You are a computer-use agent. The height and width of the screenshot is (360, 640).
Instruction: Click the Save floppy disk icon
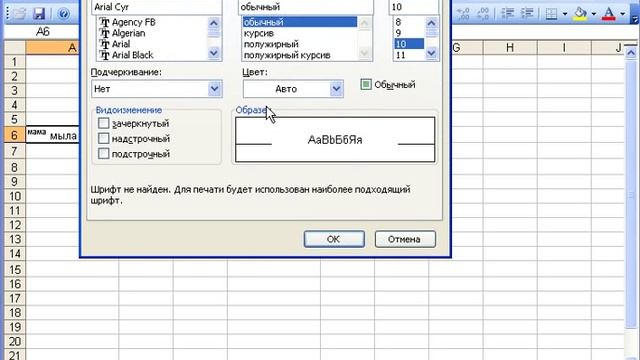(39, 13)
